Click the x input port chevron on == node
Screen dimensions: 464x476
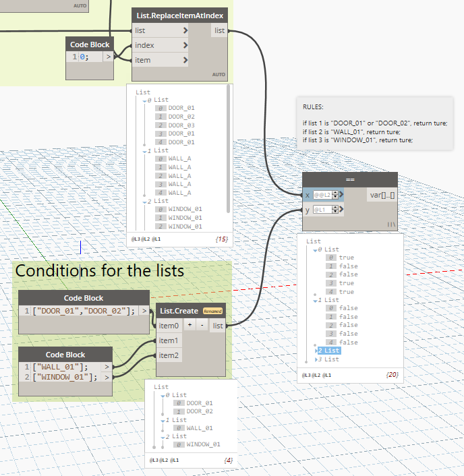point(341,194)
